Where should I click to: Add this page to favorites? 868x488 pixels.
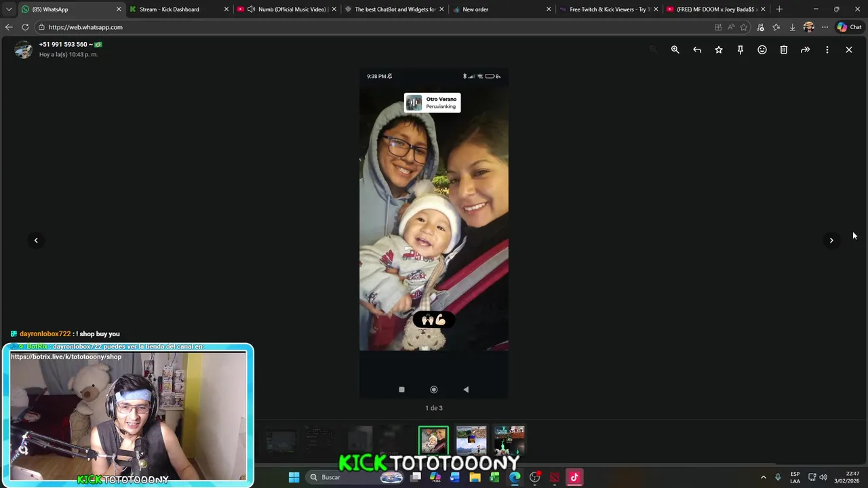(x=744, y=27)
